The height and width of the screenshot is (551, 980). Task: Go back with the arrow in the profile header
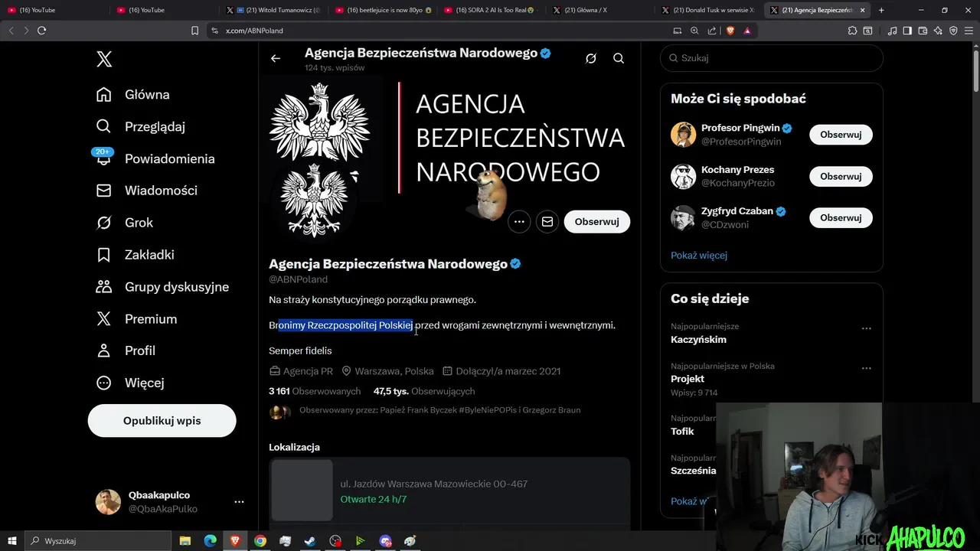tap(276, 58)
